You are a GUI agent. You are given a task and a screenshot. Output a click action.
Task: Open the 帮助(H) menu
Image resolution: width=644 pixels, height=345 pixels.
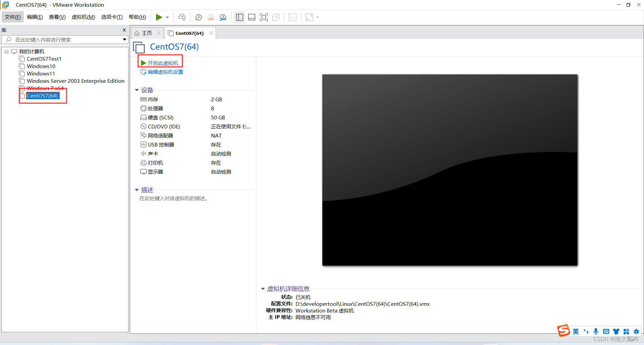coord(138,17)
